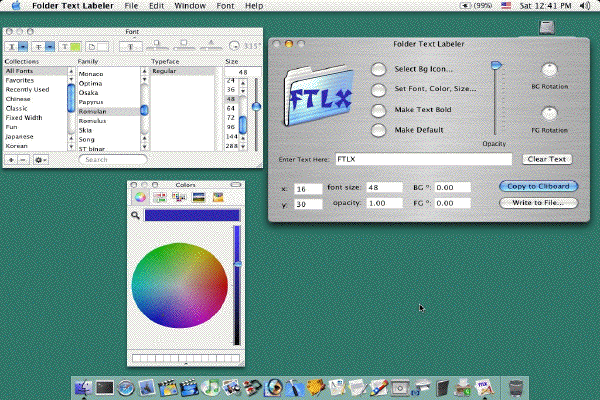Viewport: 600px width, 400px height.
Task: Click the magnifier color sampler tool
Action: pyautogui.click(x=135, y=216)
